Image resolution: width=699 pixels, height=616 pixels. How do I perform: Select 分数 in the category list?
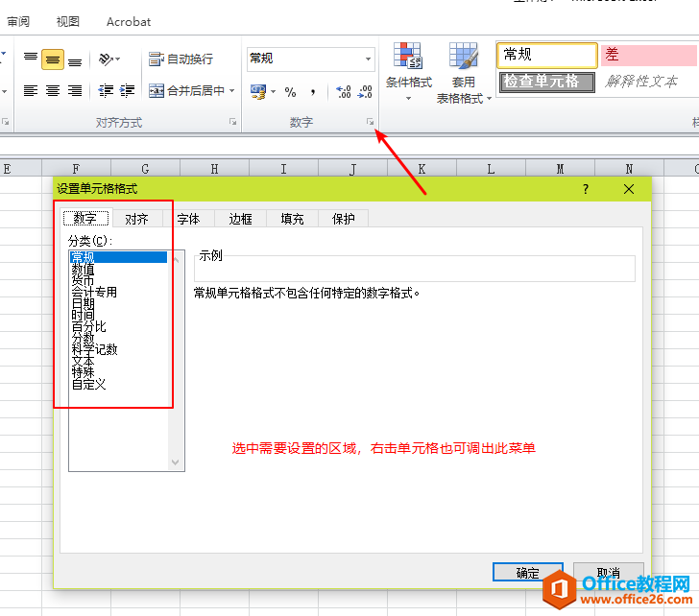118,338
